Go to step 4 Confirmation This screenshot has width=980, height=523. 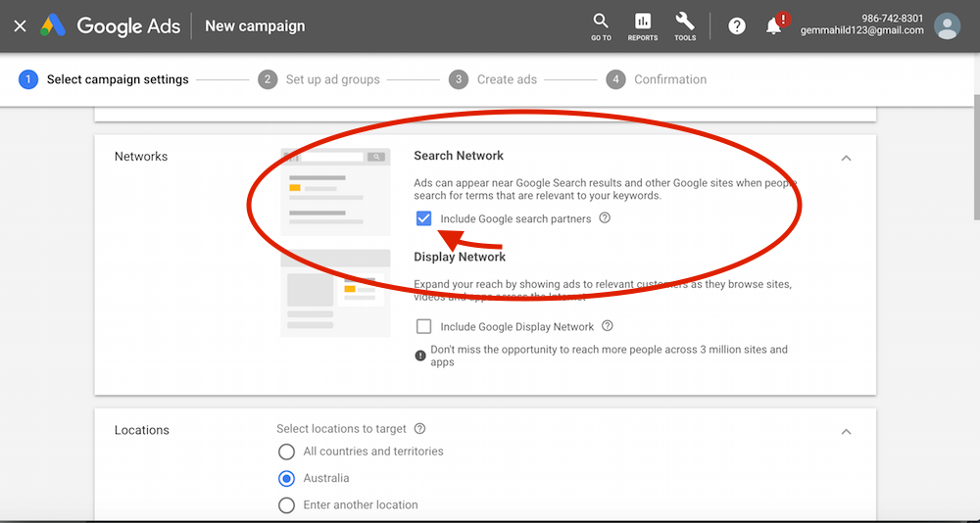coord(657,79)
